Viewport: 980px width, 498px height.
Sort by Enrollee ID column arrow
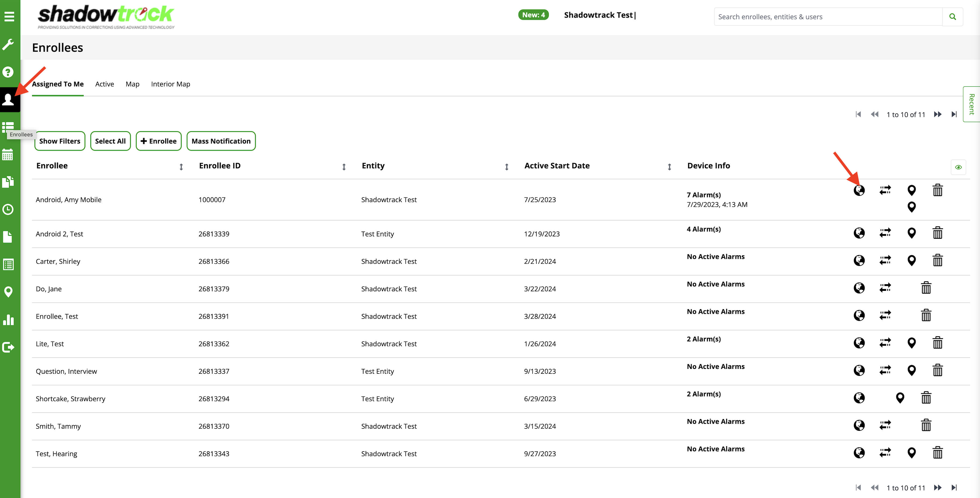[344, 167]
